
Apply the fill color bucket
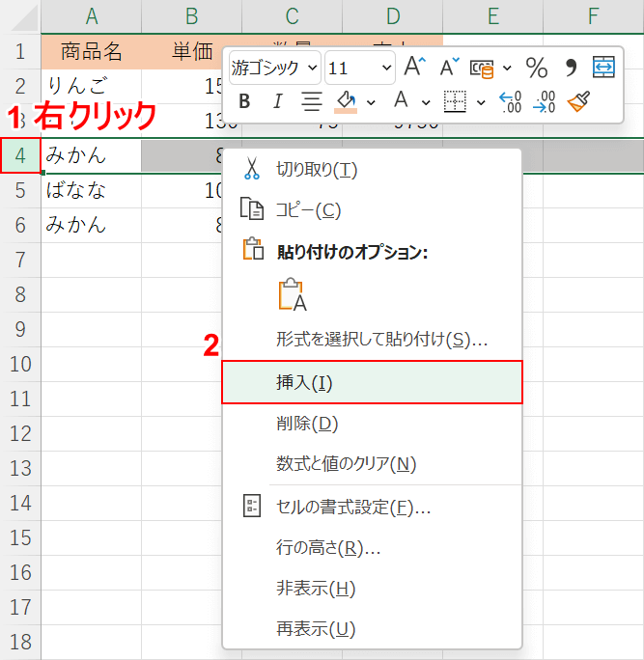coord(345,101)
